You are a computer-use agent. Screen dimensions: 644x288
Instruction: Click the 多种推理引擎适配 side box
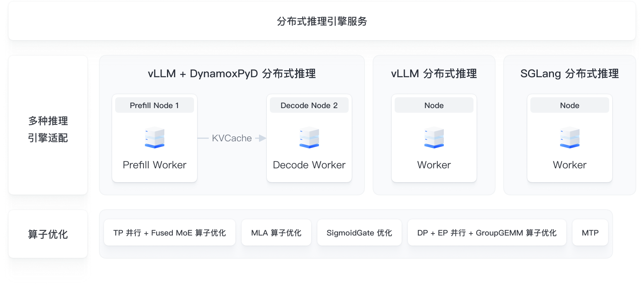48,129
